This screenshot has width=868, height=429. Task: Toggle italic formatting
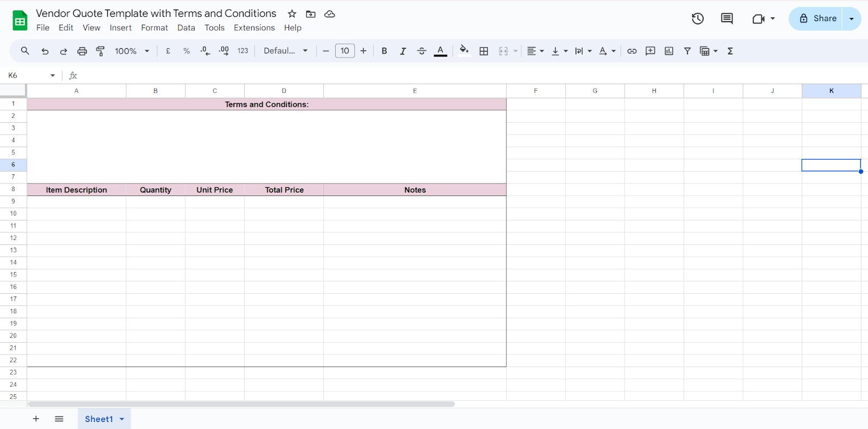[x=403, y=51]
